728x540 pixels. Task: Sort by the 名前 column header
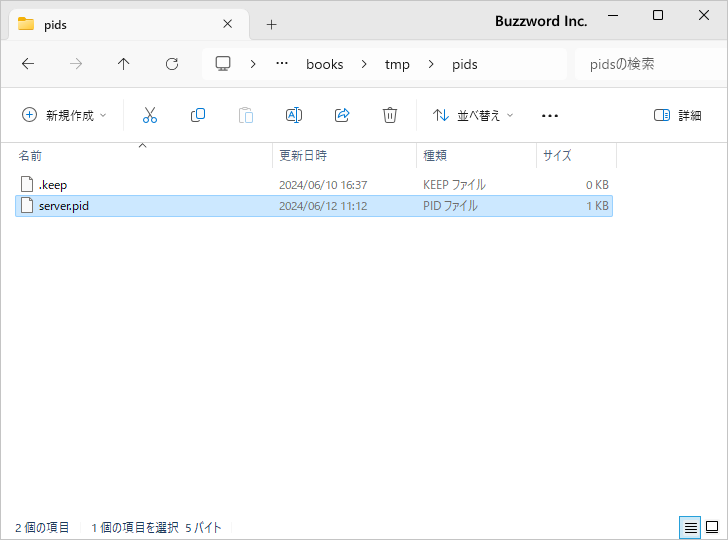[x=144, y=156]
